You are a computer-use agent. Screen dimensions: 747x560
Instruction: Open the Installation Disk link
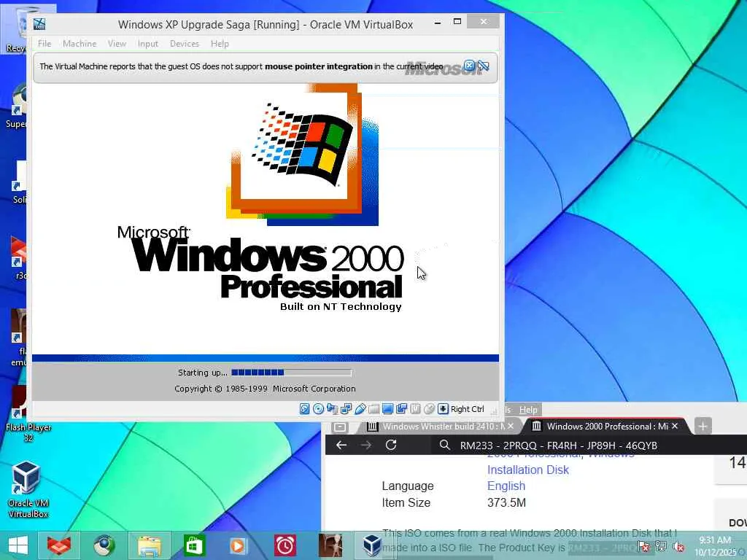(x=528, y=470)
